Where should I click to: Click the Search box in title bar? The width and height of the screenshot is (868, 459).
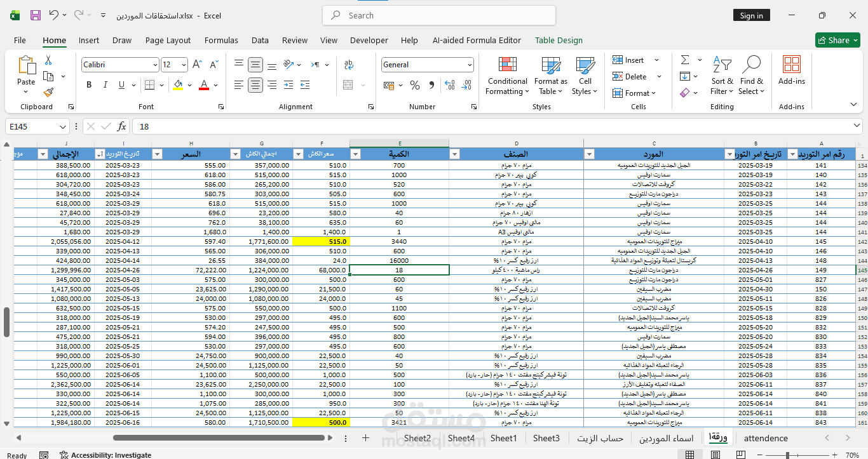pos(439,15)
